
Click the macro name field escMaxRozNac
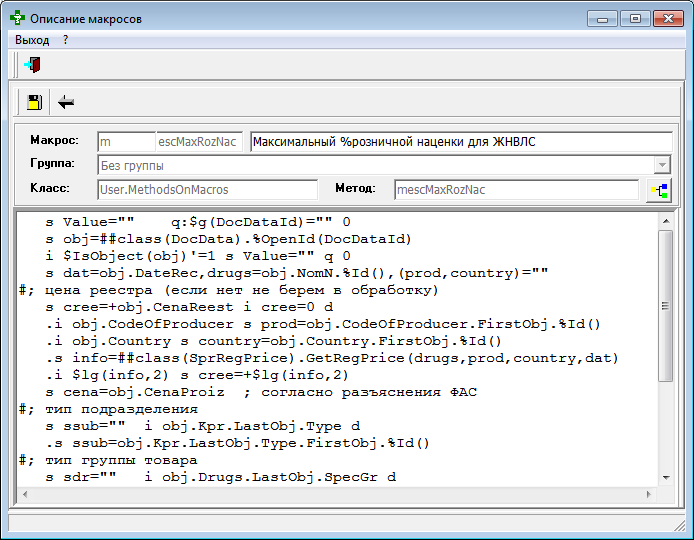point(199,142)
